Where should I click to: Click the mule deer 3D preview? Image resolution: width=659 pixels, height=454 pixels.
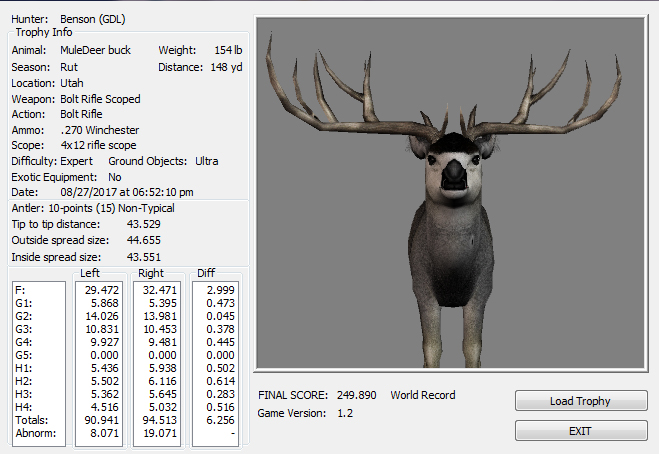coord(452,193)
